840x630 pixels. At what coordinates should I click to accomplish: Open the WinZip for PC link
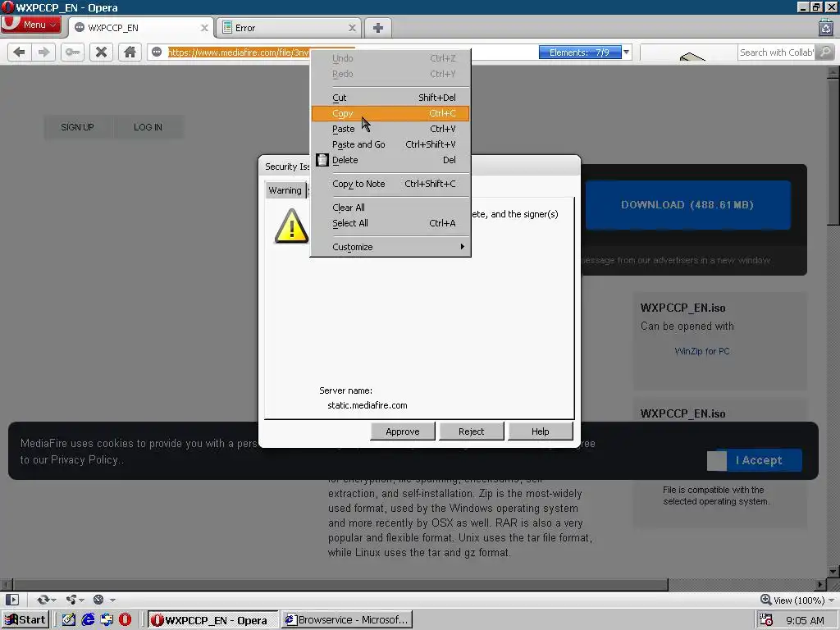coord(702,351)
